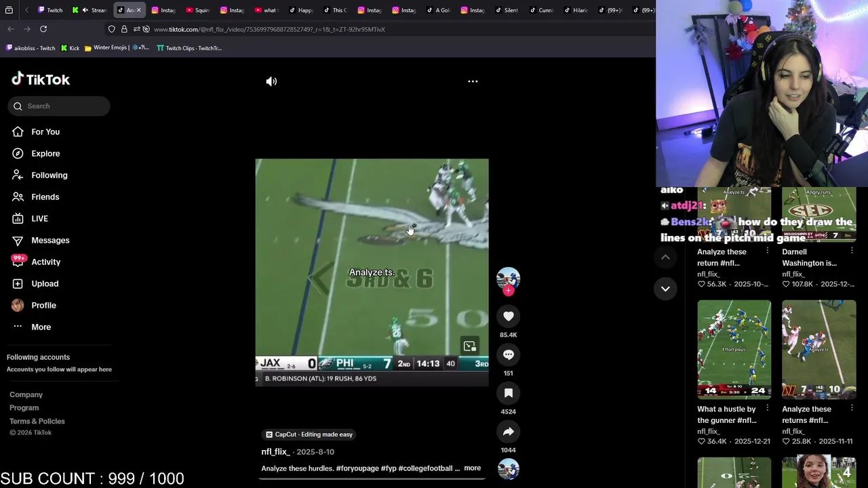Open the video three-dots options menu
The width and height of the screenshot is (868, 488).
click(473, 81)
